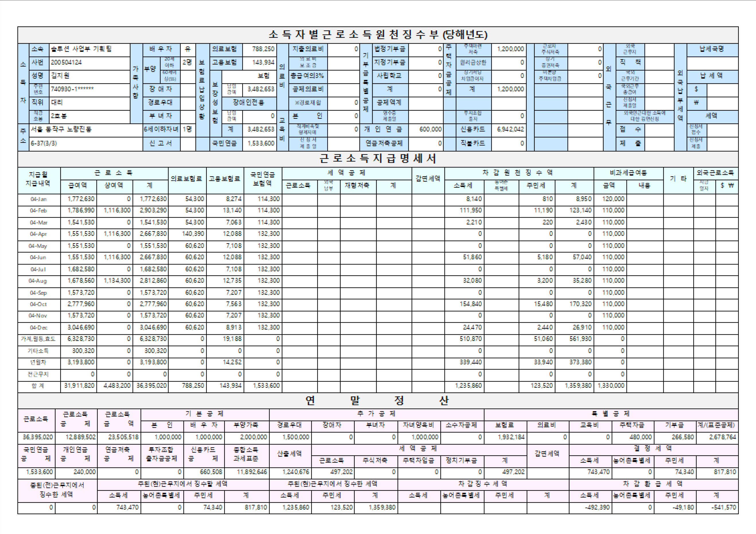Select the 연말정산 section heading
This screenshot has height=534, width=756.
point(378,400)
